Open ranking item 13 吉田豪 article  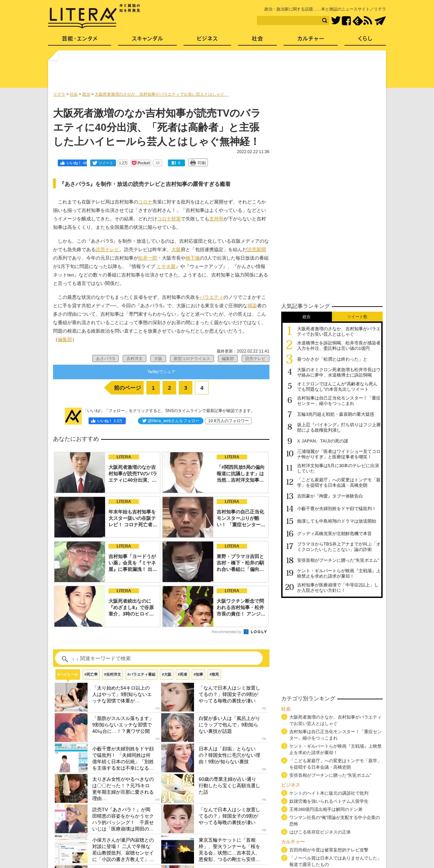point(330,496)
